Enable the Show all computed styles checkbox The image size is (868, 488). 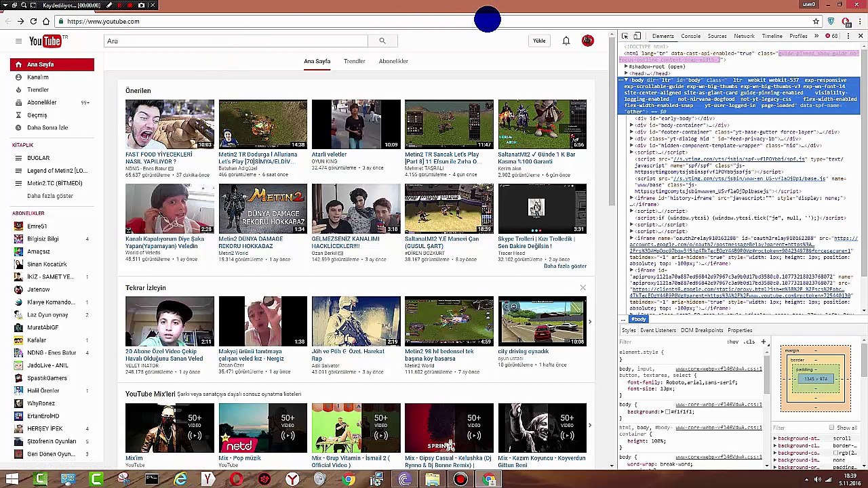pos(832,428)
